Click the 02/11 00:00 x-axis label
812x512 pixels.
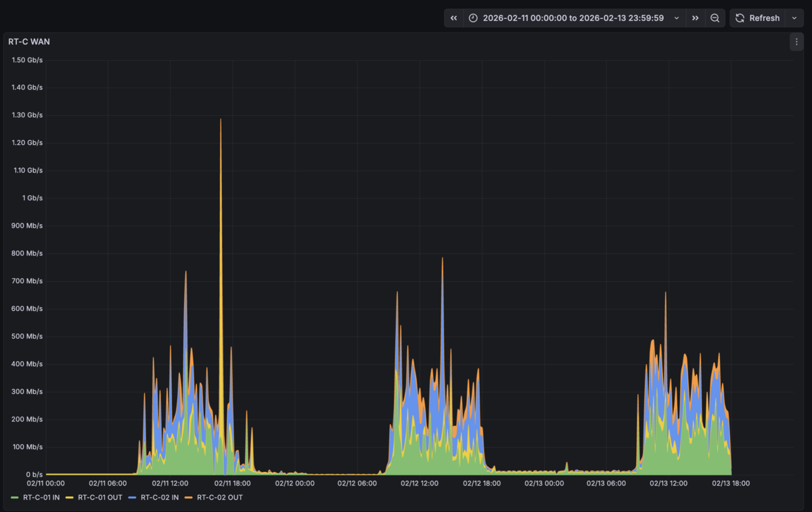(45, 484)
